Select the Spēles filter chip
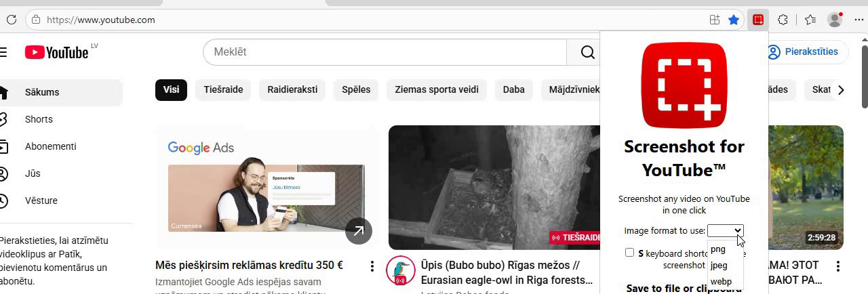Image resolution: width=868 pixels, height=294 pixels. (356, 89)
